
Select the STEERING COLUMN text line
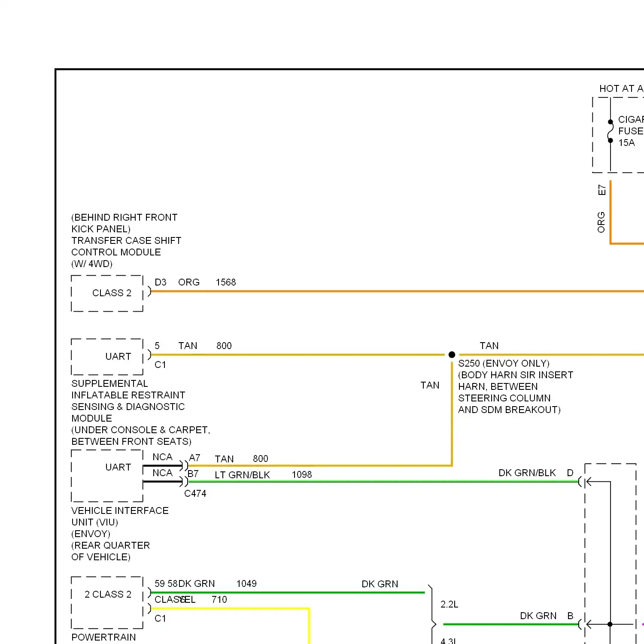coord(504,398)
